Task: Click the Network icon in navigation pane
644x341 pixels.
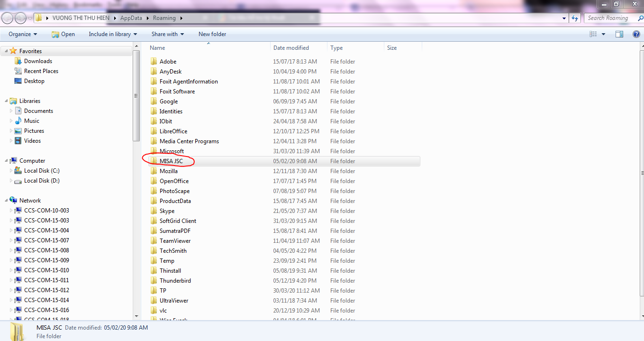Action: tap(13, 201)
